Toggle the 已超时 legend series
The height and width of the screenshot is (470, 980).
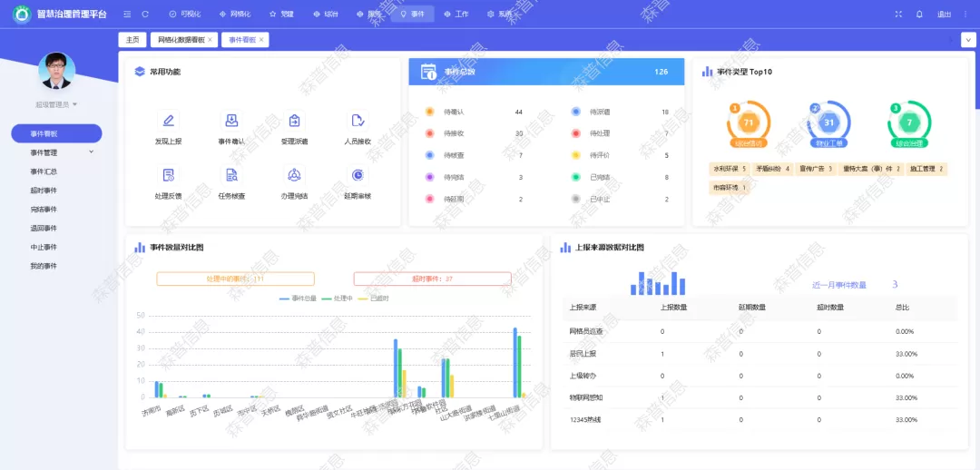(374, 299)
